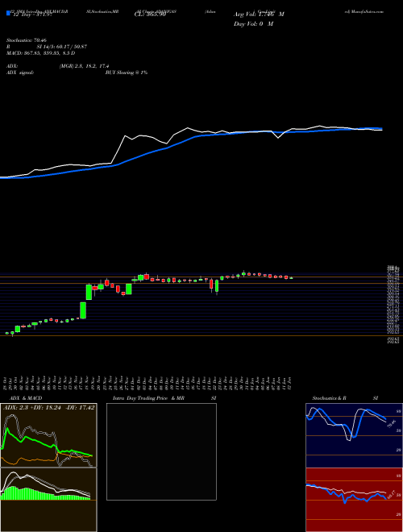403x532 pixels.
Task: Click the 70.46 label in stochastics chart
Action: coord(391,424)
